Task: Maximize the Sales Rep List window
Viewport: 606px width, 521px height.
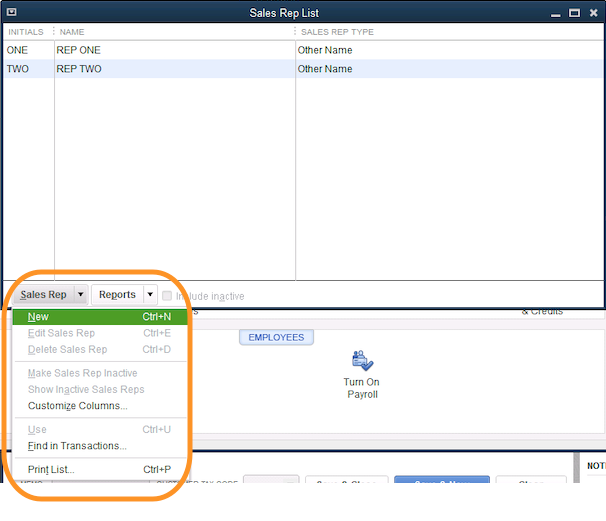Action: 574,12
